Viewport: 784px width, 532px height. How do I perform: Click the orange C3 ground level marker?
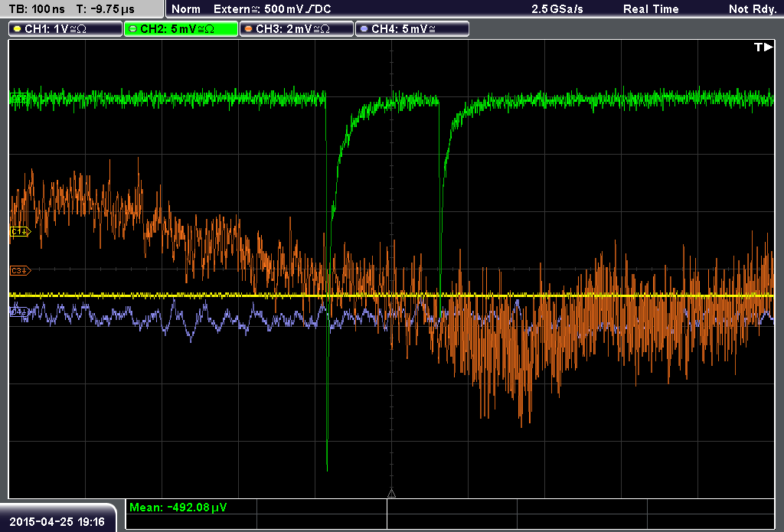(x=21, y=270)
